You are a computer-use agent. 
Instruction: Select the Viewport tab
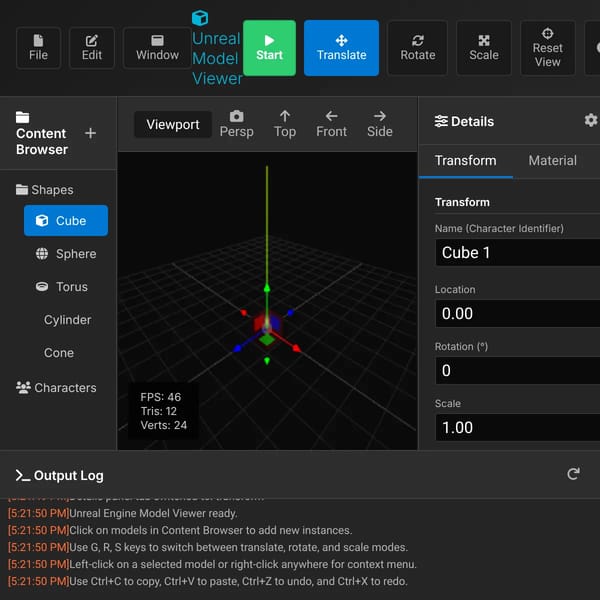pyautogui.click(x=173, y=124)
